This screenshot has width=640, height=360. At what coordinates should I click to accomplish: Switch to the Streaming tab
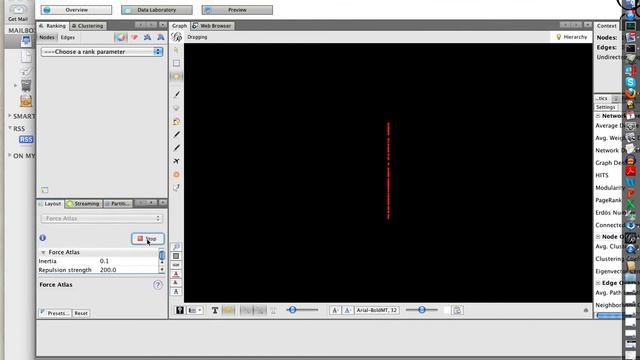coord(84,203)
